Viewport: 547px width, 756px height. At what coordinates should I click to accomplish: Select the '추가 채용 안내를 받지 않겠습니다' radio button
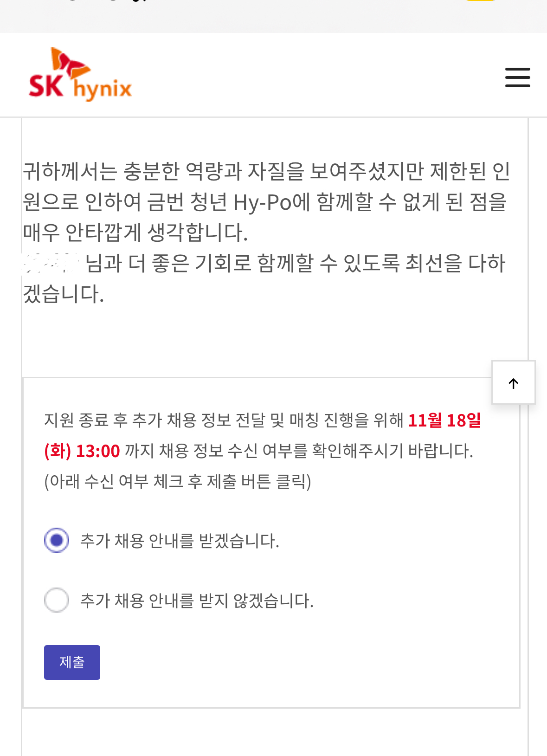click(57, 600)
